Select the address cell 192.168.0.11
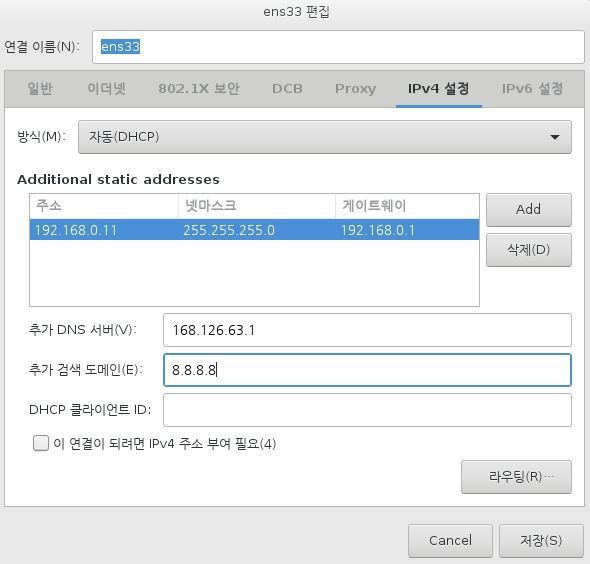 (x=76, y=230)
